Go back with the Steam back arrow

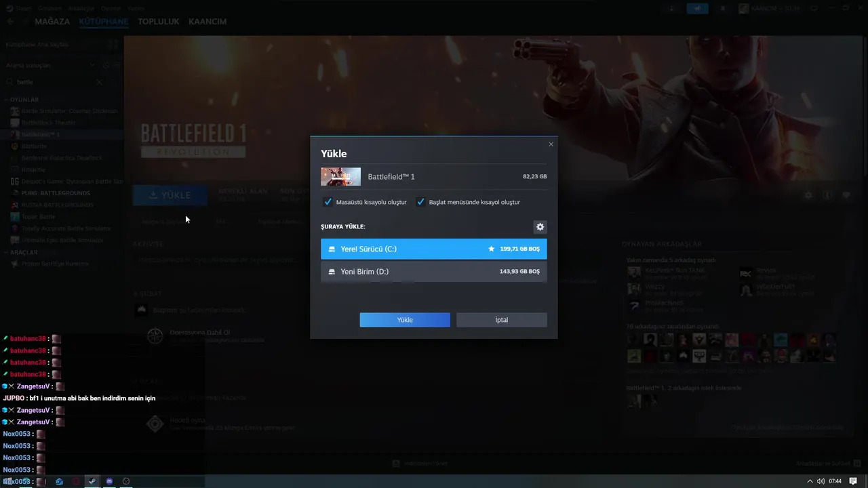tap(10, 22)
